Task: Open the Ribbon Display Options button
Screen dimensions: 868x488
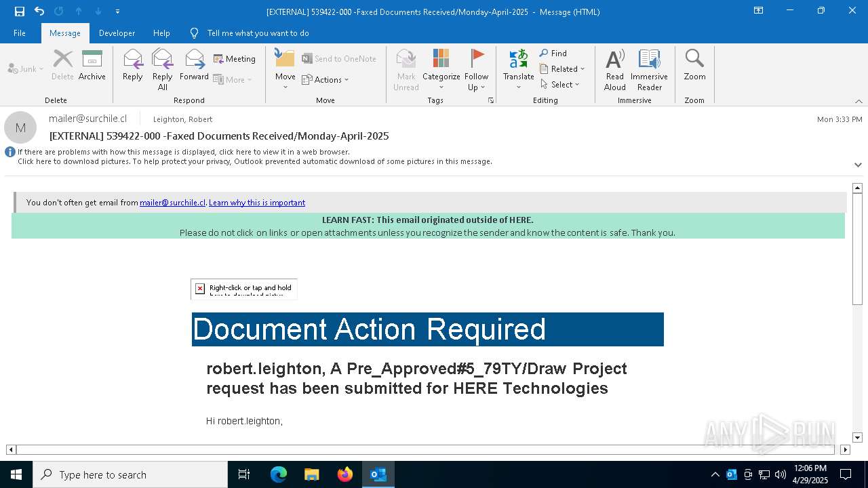Action: 759,11
